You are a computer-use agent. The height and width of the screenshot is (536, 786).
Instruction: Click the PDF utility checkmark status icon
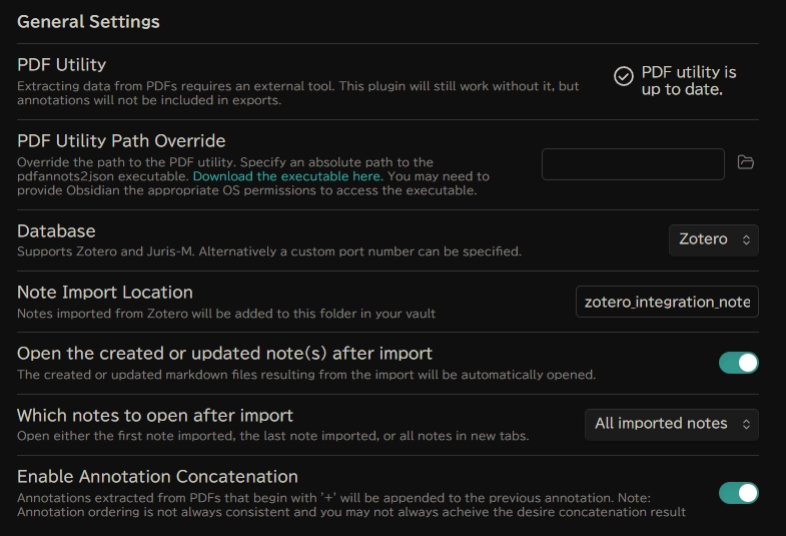click(x=623, y=77)
